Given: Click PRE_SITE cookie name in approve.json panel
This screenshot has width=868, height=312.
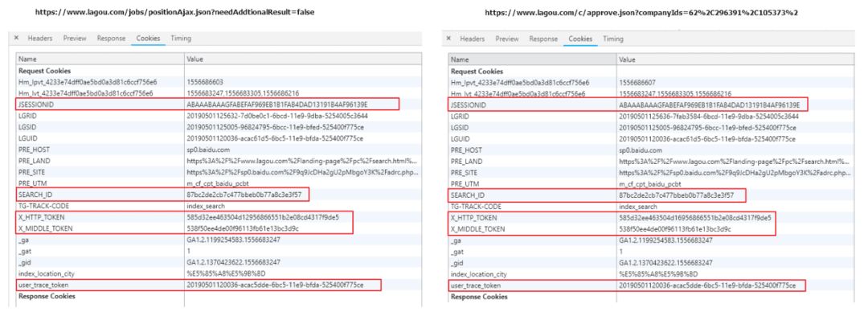Looking at the screenshot, I should tap(465, 173).
